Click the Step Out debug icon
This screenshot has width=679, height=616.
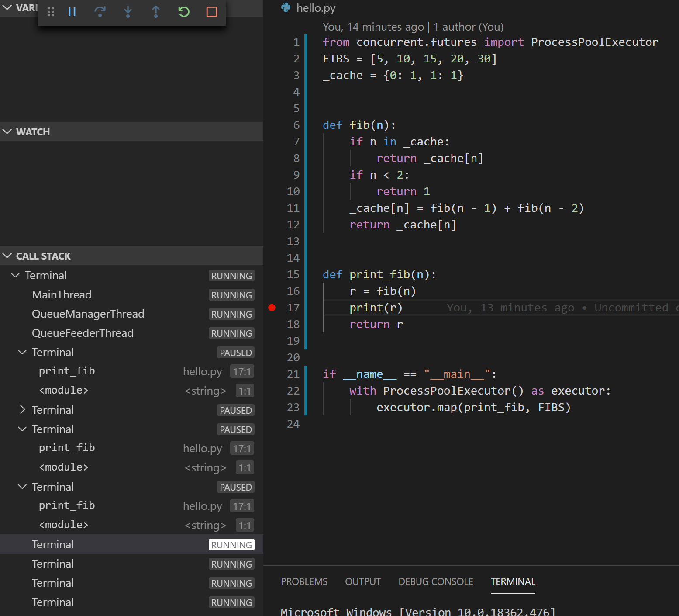pyautogui.click(x=156, y=12)
